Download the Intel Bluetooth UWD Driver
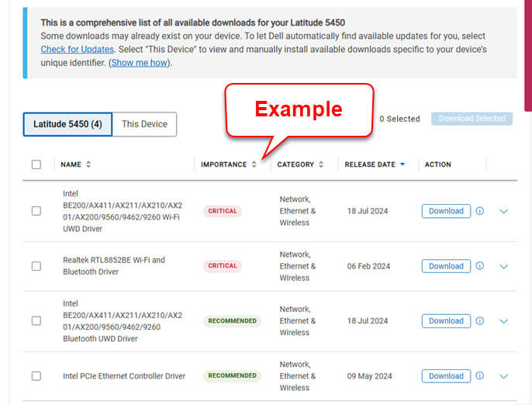Screen dimensions: 532x405 [x=446, y=320]
